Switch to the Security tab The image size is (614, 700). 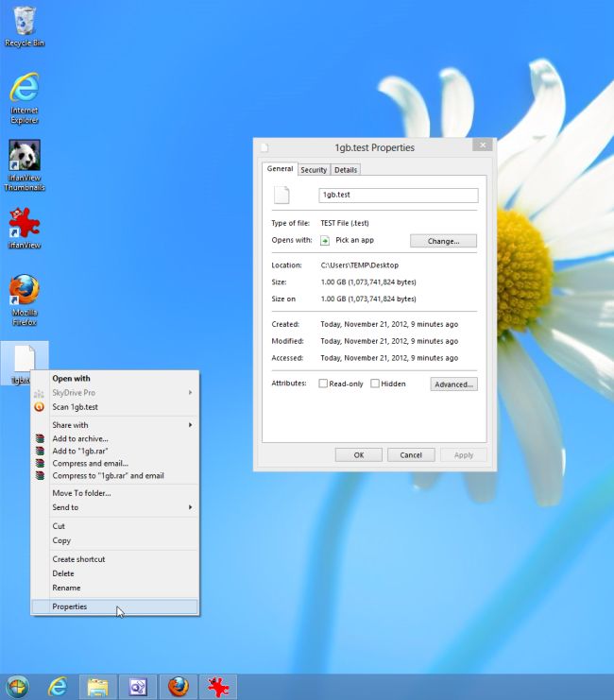tap(314, 170)
